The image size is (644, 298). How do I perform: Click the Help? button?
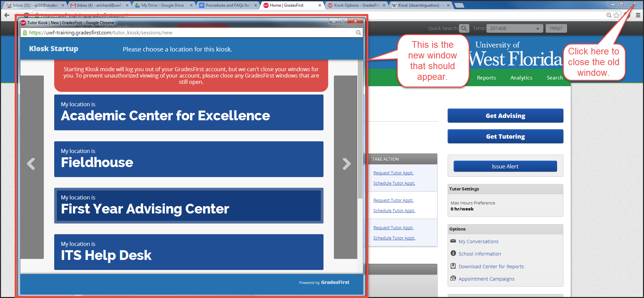click(556, 28)
